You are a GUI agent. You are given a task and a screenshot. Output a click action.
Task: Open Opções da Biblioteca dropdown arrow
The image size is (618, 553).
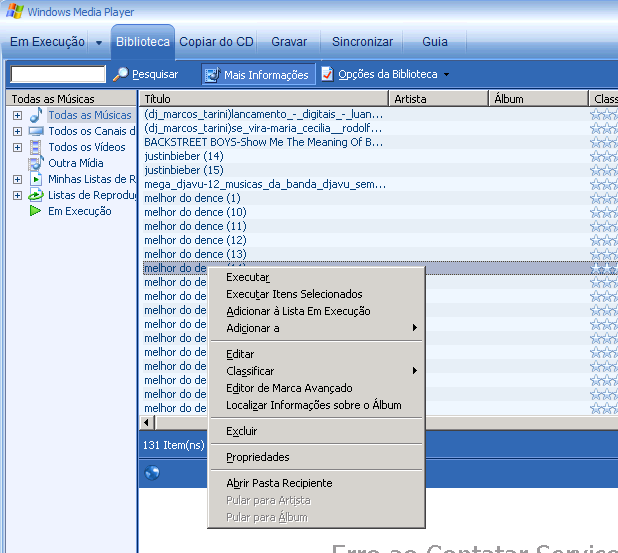click(446, 74)
